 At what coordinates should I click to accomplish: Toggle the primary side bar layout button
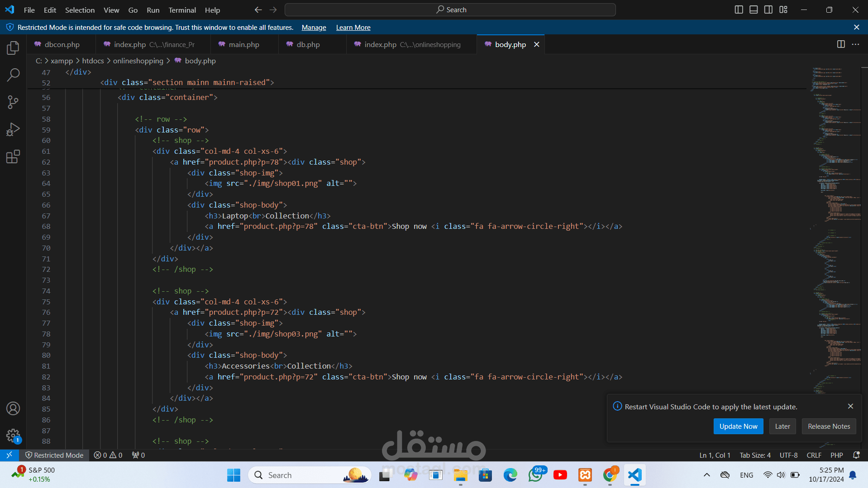[x=739, y=9]
